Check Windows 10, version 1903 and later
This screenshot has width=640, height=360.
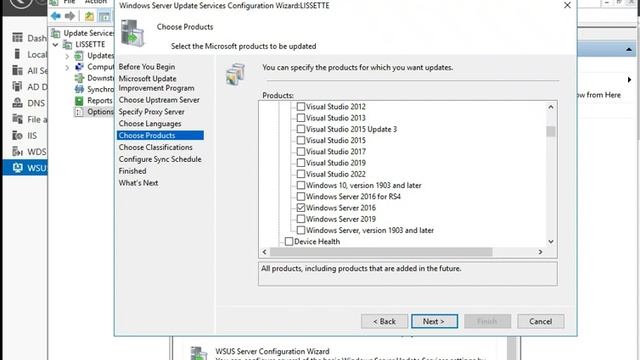301,185
